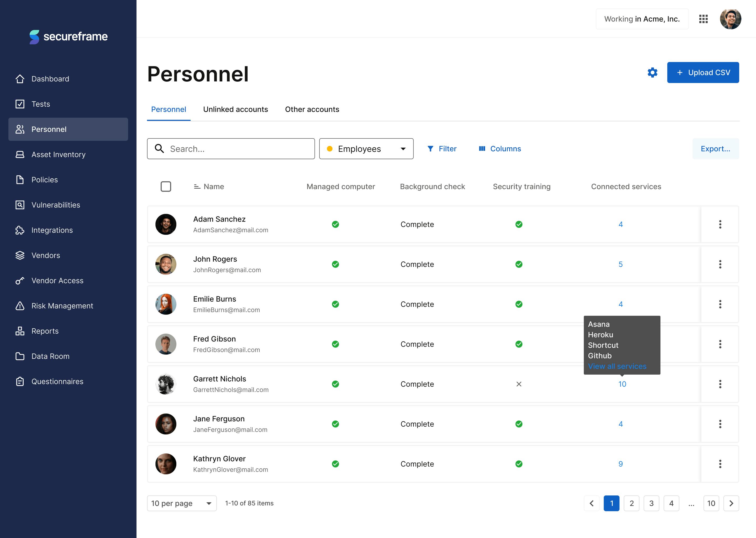Open the Columns chooser
Screen dimensions: 756x538
500,149
